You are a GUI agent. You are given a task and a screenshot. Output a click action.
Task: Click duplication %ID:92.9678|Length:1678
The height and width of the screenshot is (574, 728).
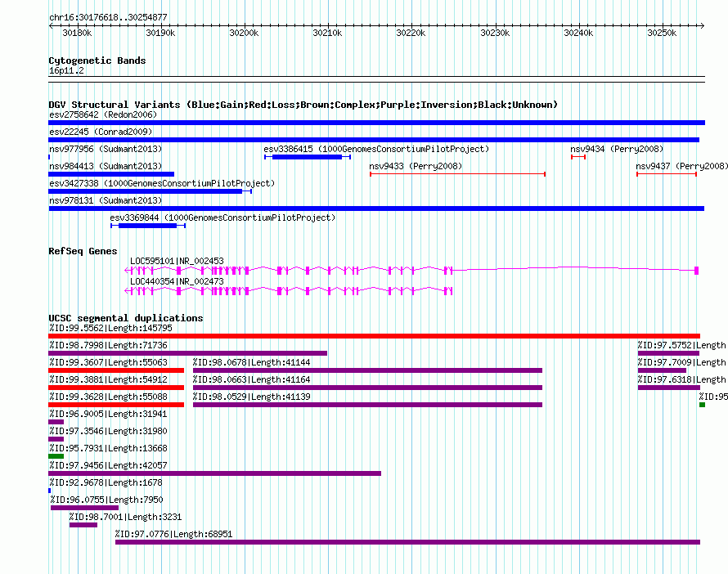(106, 482)
